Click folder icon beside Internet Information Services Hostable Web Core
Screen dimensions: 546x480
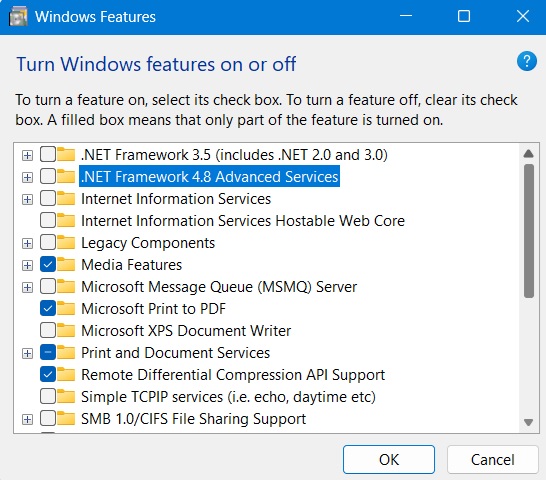coord(66,221)
